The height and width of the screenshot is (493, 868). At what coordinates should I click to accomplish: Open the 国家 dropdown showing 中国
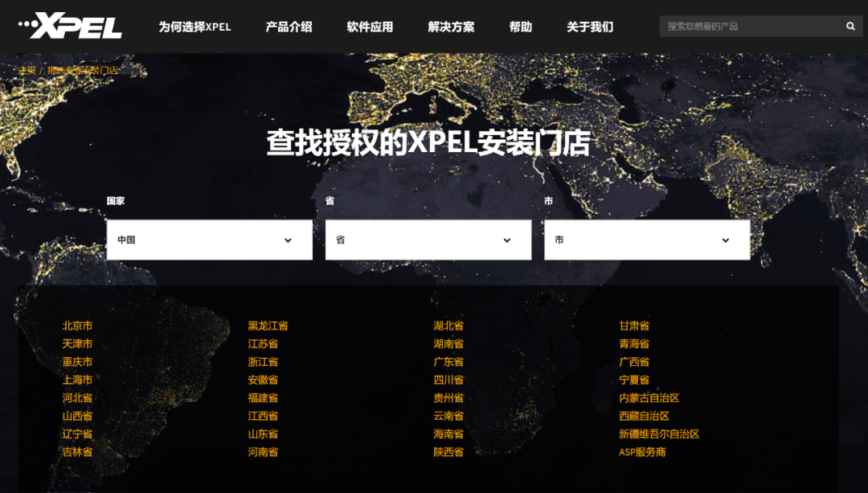209,240
